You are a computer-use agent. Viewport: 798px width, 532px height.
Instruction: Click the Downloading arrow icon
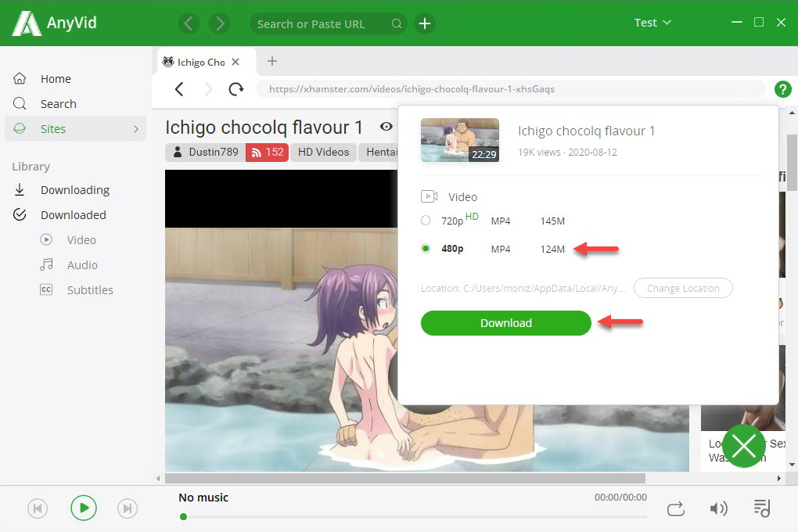pos(20,189)
